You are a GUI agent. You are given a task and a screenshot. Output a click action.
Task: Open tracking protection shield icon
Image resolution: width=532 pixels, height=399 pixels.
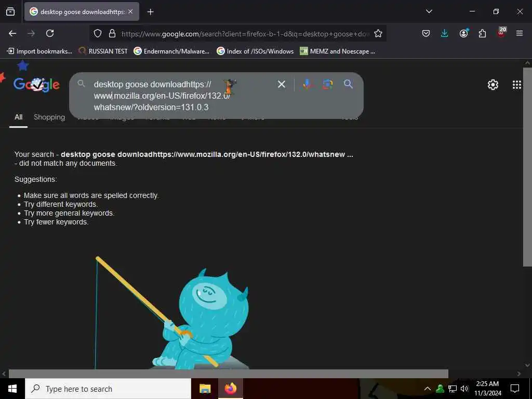tap(98, 33)
